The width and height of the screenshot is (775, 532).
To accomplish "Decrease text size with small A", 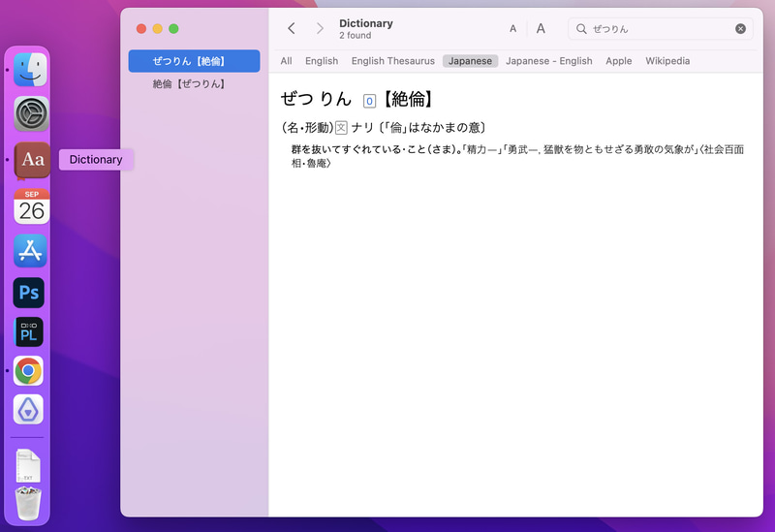I will 513,29.
